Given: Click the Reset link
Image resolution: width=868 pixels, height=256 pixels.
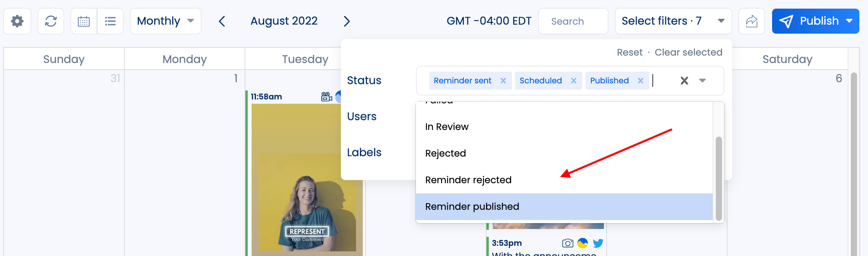Looking at the screenshot, I should (x=630, y=52).
